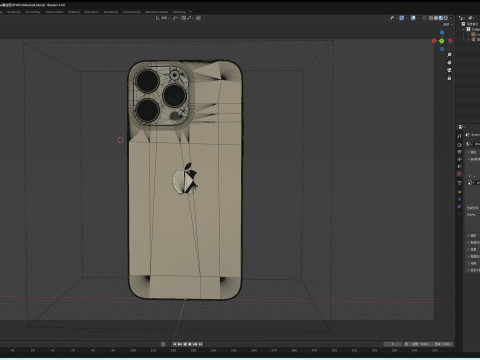Select the Scene Collection row in outliner
480x360 pixels.
click(x=471, y=24)
